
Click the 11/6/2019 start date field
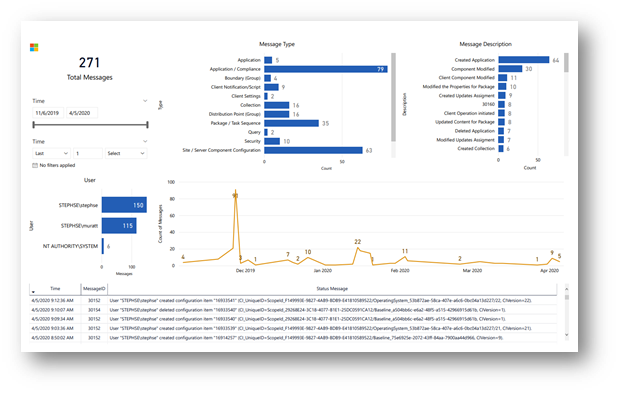click(48, 113)
